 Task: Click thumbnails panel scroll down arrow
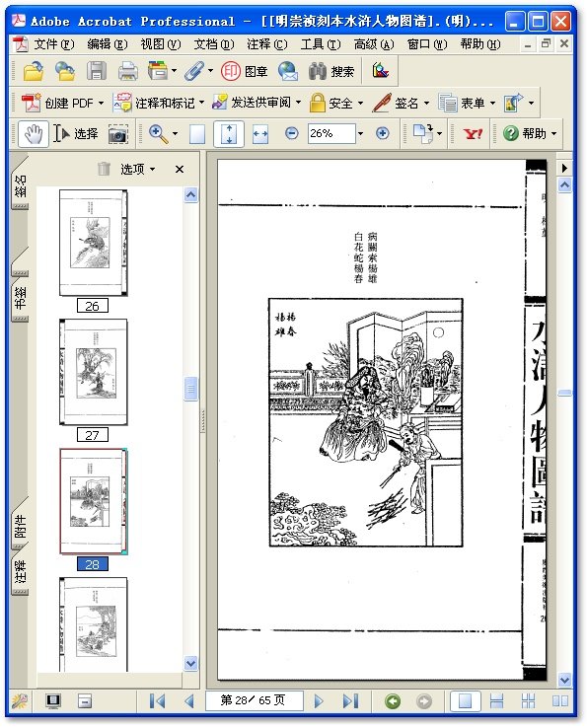coord(190,664)
